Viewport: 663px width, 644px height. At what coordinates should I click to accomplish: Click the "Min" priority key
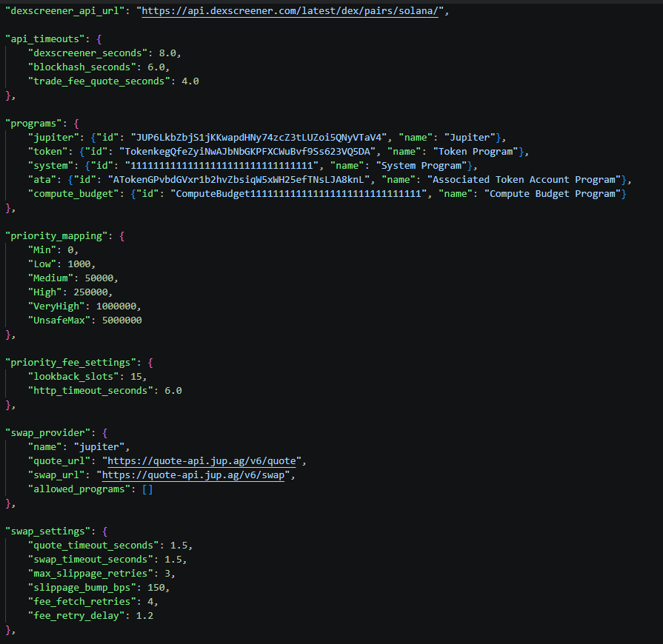42,250
